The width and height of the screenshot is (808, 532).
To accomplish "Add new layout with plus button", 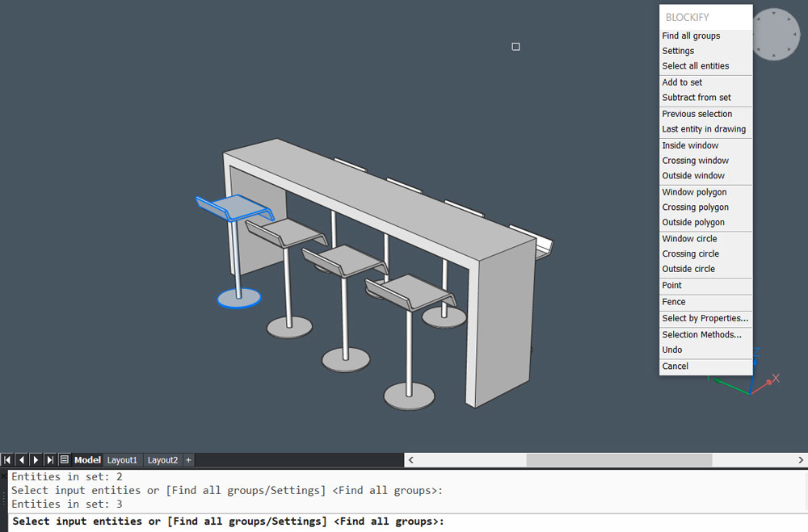I will pos(188,460).
